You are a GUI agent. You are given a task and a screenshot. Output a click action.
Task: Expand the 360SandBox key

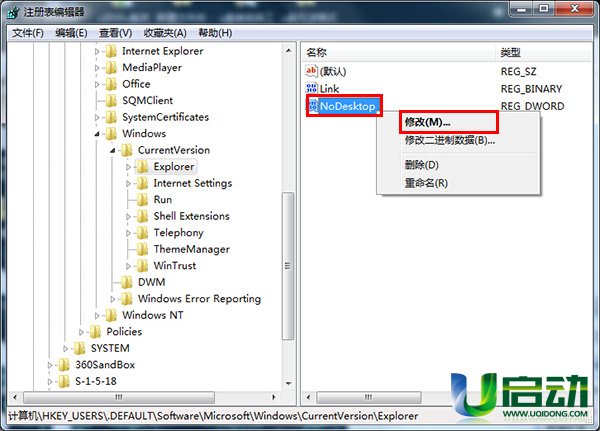(50, 365)
